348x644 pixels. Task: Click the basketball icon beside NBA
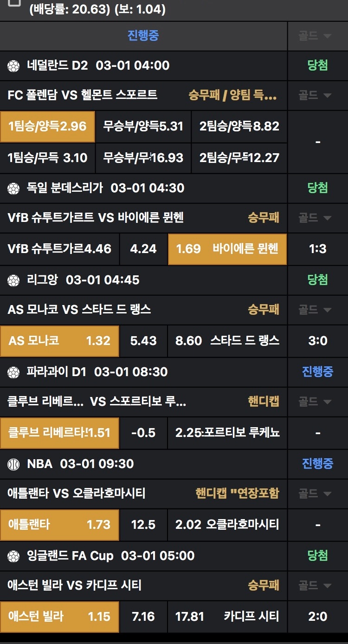coord(13,464)
